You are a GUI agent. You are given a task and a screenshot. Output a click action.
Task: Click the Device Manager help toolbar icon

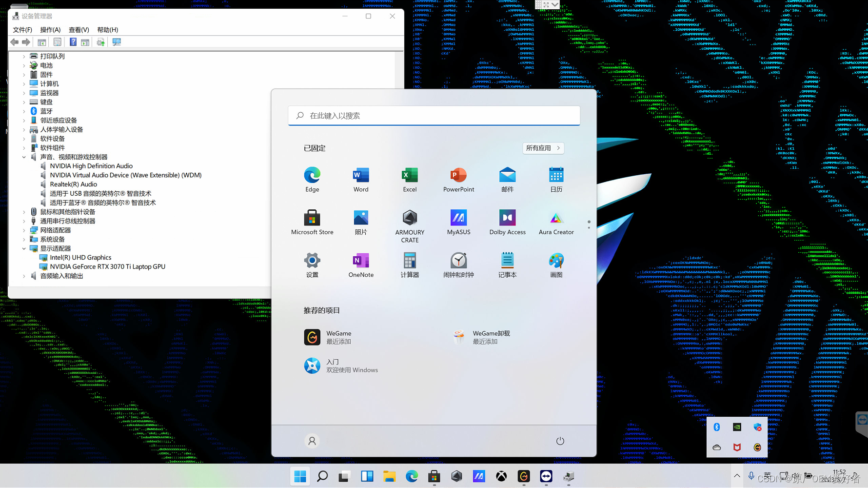tap(73, 42)
